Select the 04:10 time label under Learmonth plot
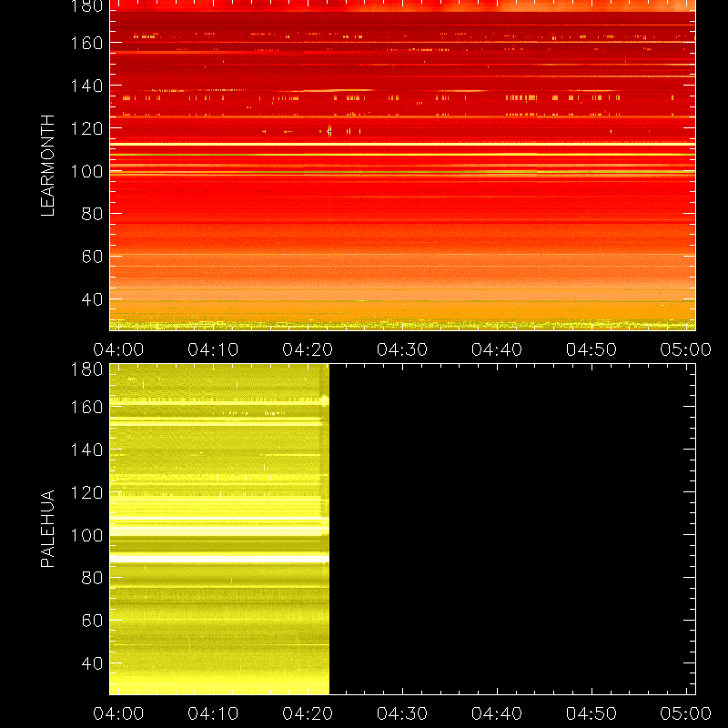This screenshot has width=728, height=728. [x=213, y=349]
